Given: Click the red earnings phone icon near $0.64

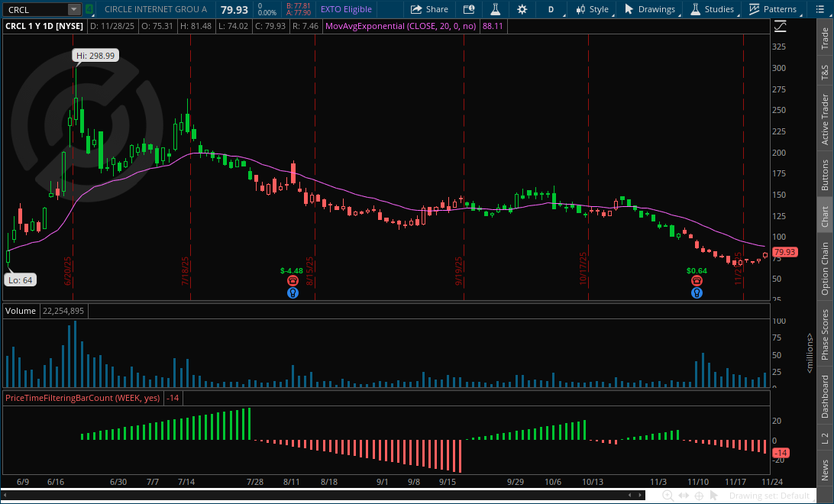Looking at the screenshot, I should pos(697,281).
